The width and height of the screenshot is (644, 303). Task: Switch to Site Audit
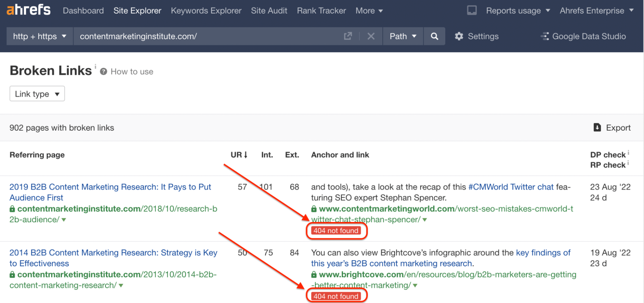[x=269, y=11]
